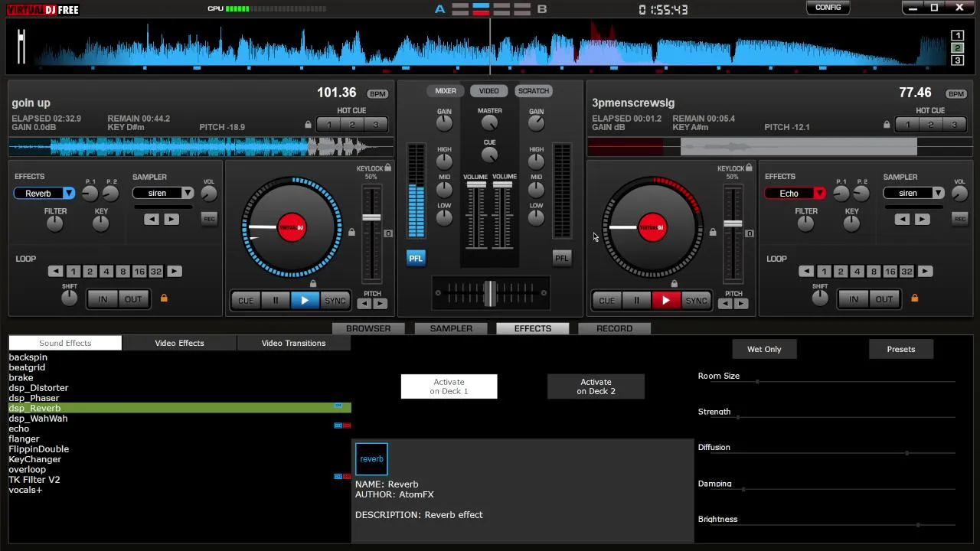Viewport: 980px width, 551px height.
Task: Toggle deck 2 smart loop orange lock
Action: tap(914, 298)
